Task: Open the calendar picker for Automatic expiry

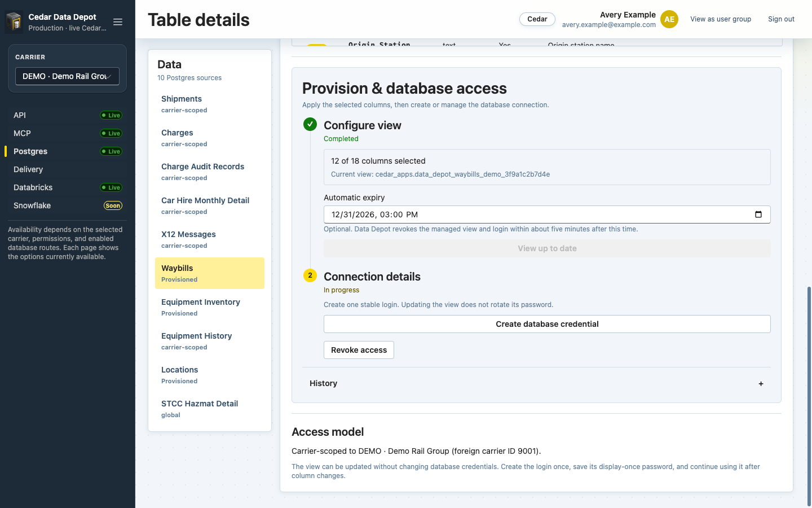Action: tap(758, 214)
